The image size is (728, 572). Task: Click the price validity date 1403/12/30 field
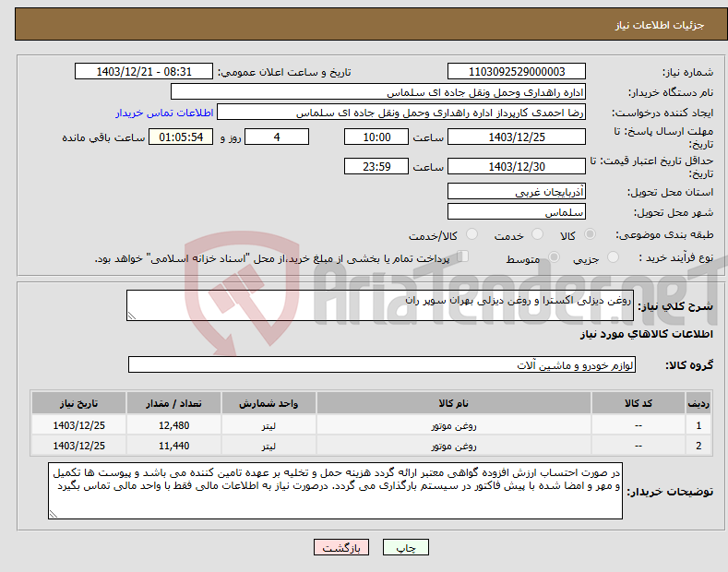(x=517, y=166)
